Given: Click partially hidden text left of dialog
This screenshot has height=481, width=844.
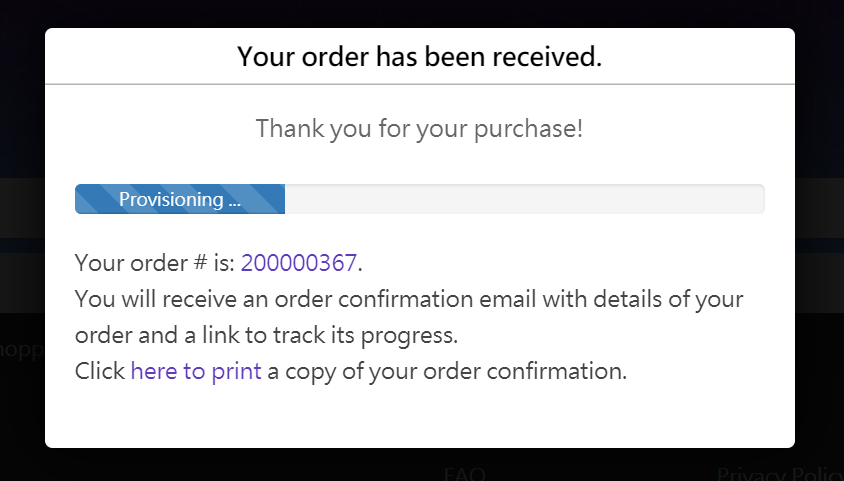Looking at the screenshot, I should [22, 351].
